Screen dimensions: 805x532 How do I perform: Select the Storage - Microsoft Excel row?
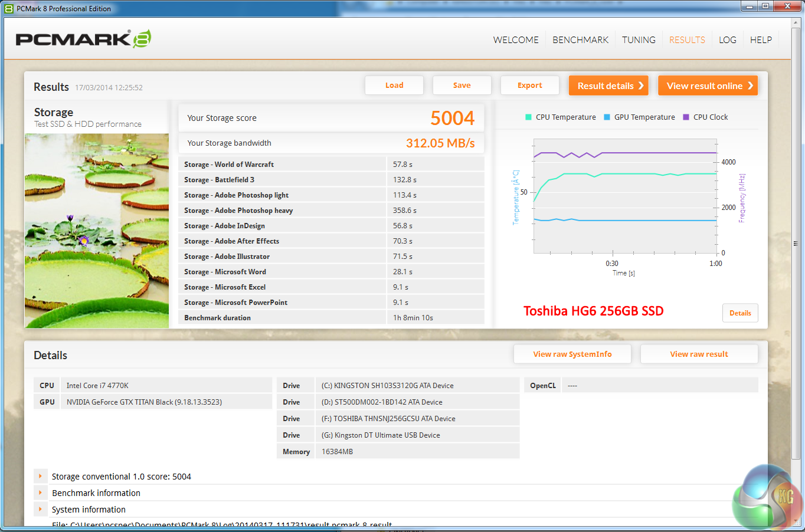pos(331,287)
